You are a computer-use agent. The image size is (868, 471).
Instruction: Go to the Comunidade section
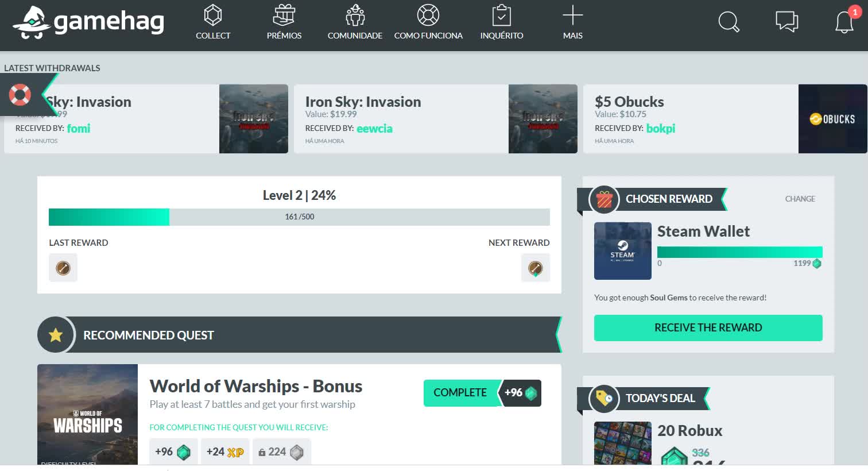(355, 23)
